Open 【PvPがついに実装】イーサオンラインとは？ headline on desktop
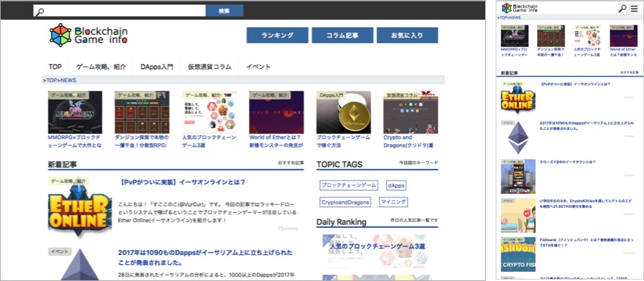Screen dimensions: 644x281 pyautogui.click(x=183, y=182)
